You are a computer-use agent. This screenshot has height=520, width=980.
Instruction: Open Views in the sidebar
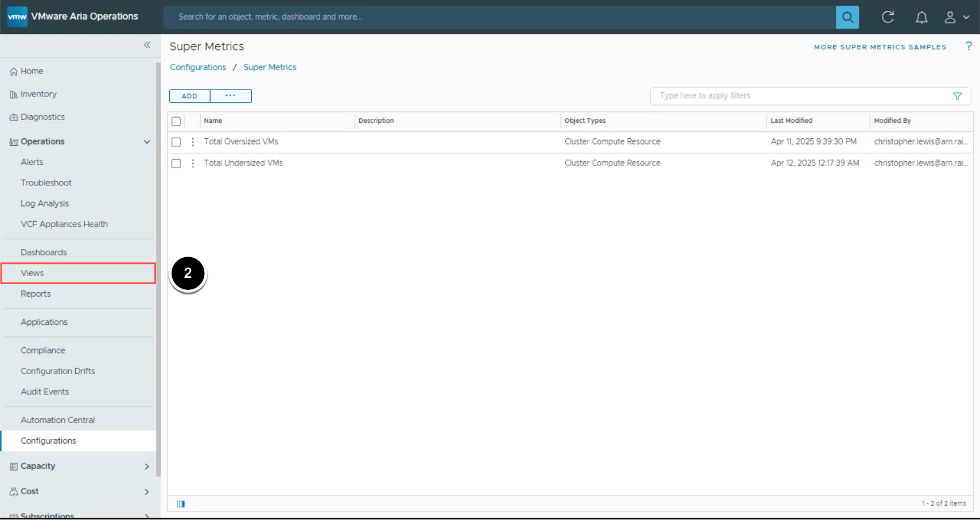(33, 273)
